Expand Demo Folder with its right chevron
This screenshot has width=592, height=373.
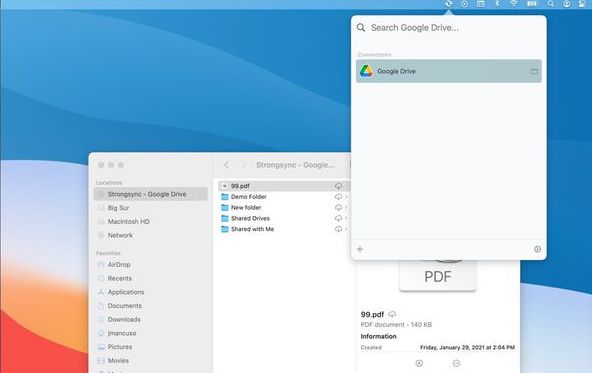(x=346, y=197)
